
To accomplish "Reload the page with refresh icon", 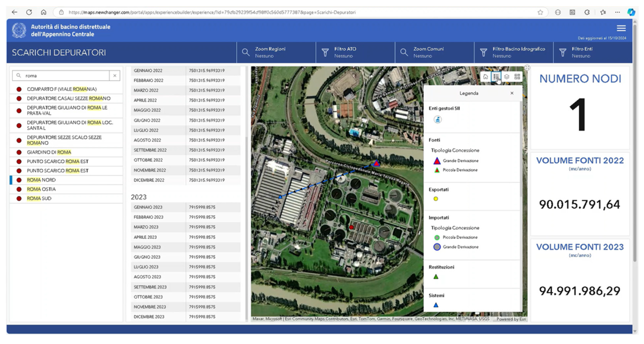I will 29,12.
